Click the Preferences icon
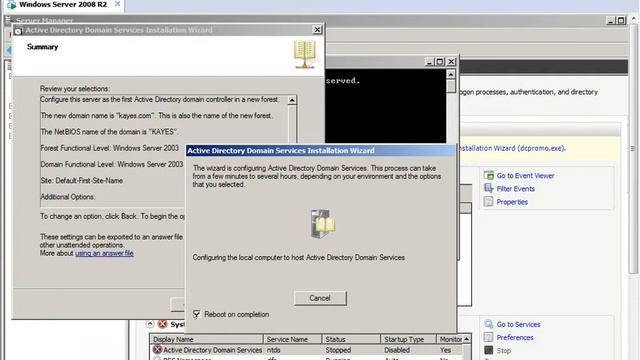This screenshot has height=360, width=640. (x=489, y=337)
